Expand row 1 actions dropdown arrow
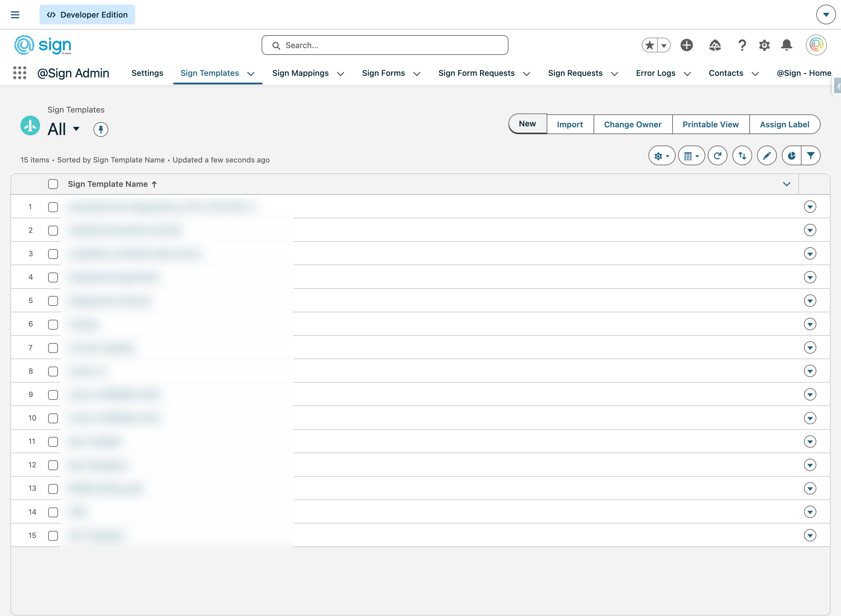Screen dimensions: 841x616 click(x=810, y=207)
